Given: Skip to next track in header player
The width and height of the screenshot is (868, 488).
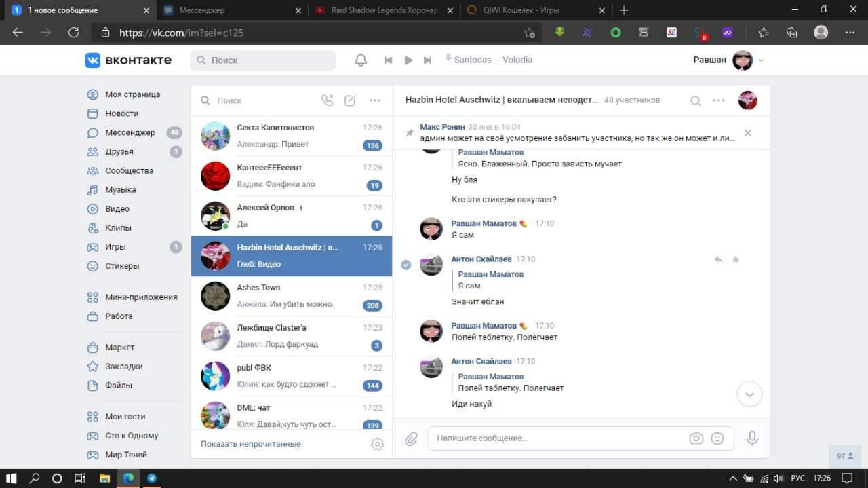Looking at the screenshot, I should [427, 60].
